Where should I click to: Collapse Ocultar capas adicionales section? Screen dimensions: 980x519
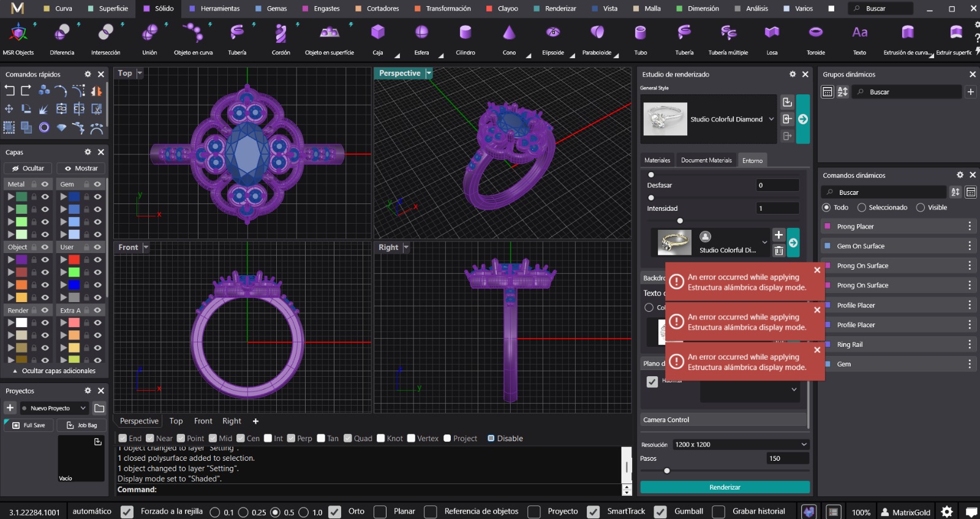pyautogui.click(x=54, y=371)
